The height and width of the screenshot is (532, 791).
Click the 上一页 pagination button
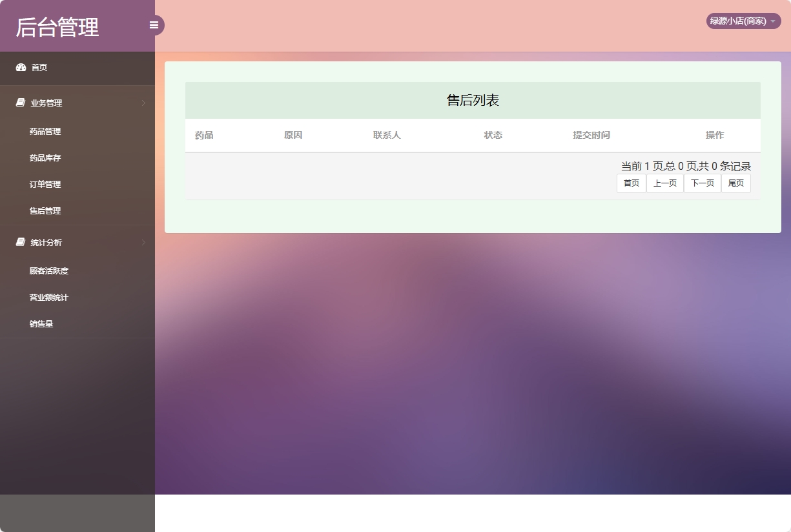(x=664, y=183)
